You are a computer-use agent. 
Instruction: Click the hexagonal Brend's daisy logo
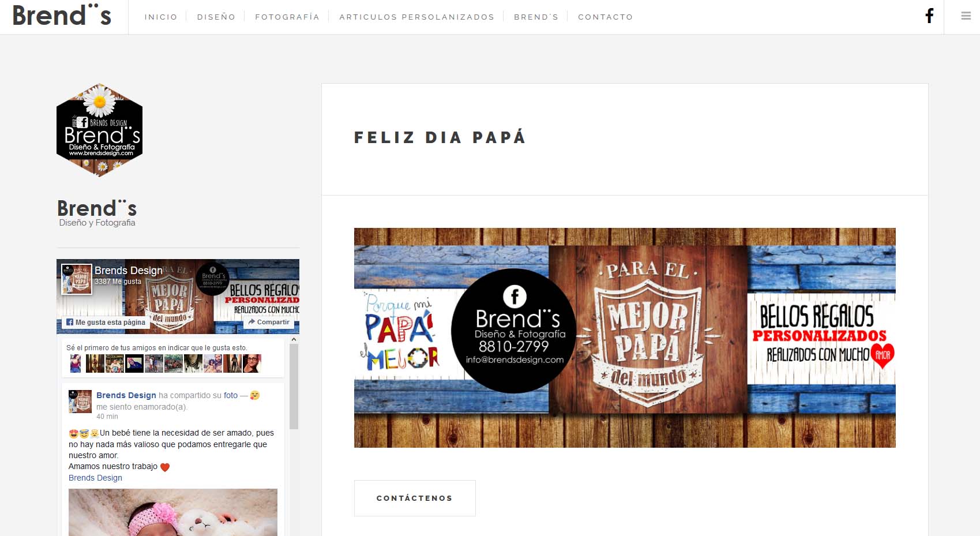pos(99,130)
